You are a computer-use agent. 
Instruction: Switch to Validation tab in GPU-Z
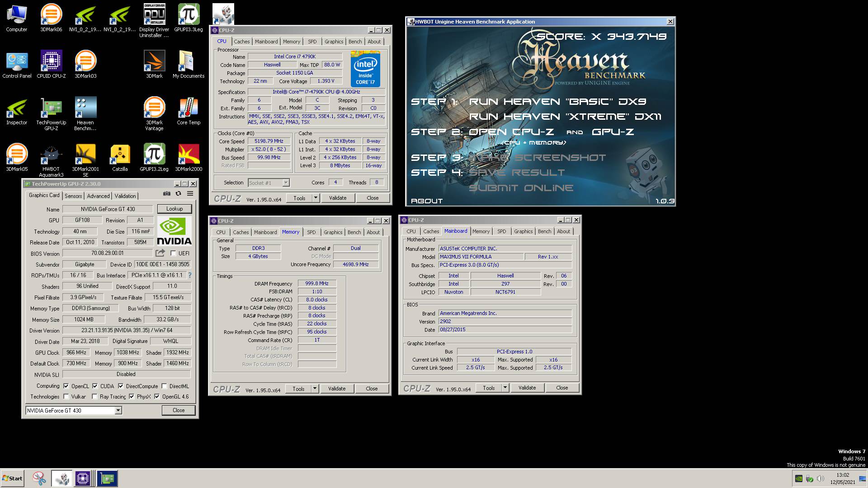(125, 196)
